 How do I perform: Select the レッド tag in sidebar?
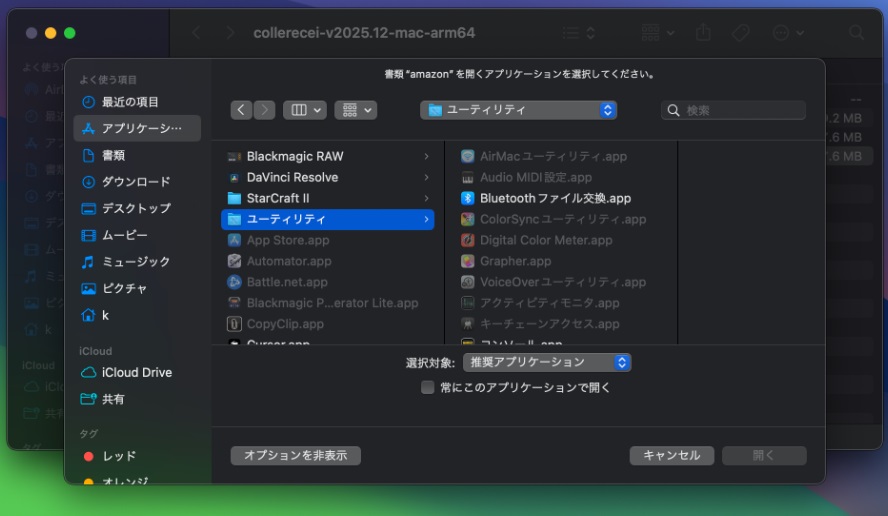tap(118, 456)
